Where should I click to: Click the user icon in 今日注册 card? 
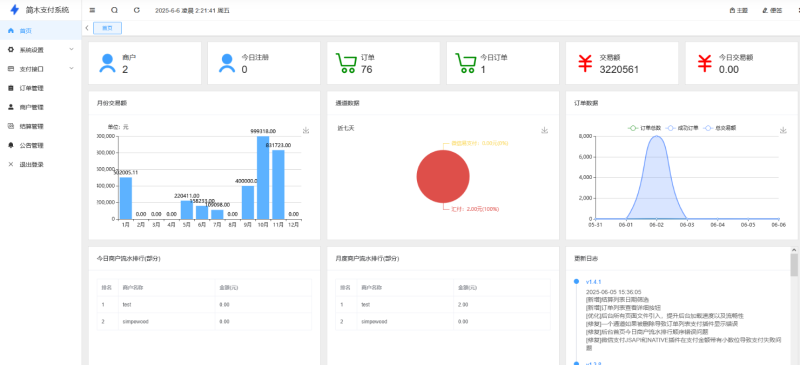227,63
